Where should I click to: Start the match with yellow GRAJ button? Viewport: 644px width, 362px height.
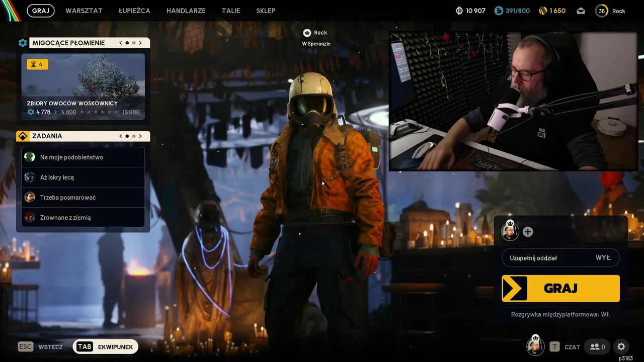[560, 288]
